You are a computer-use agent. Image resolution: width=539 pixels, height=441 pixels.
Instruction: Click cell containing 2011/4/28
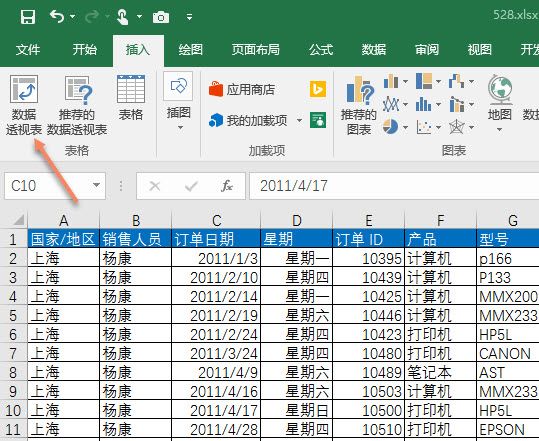pos(216,429)
